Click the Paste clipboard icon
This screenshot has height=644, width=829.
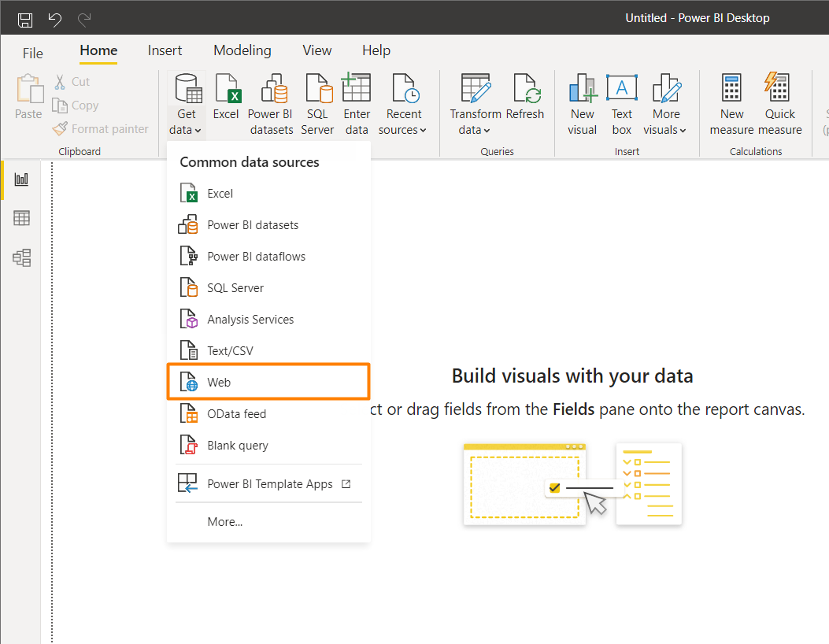(30, 89)
